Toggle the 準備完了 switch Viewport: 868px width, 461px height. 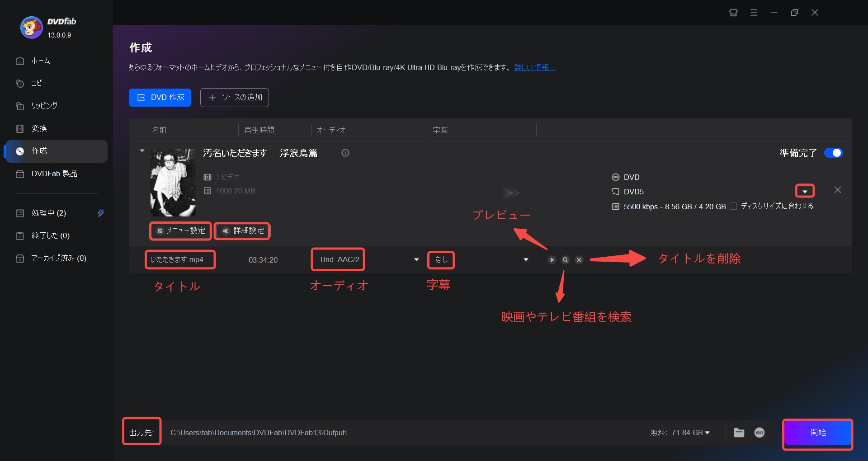click(x=833, y=153)
